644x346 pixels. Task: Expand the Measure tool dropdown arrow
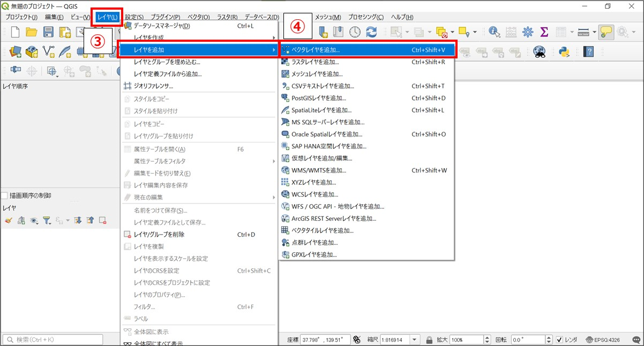tap(594, 32)
